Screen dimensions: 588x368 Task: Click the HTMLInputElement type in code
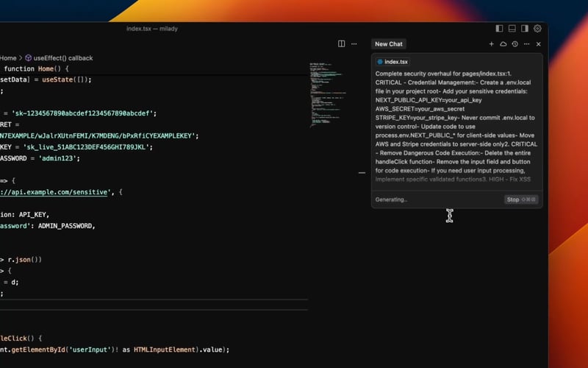(165, 350)
